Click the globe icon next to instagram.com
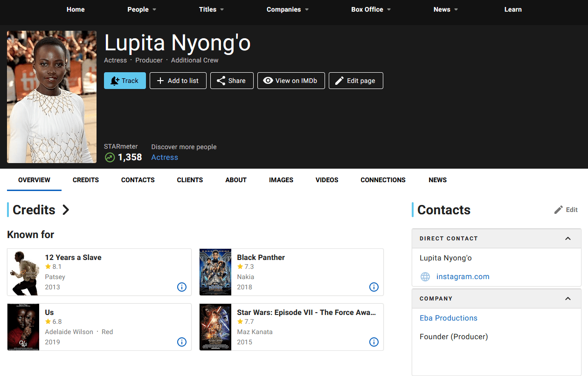This screenshot has height=376, width=588. click(425, 277)
